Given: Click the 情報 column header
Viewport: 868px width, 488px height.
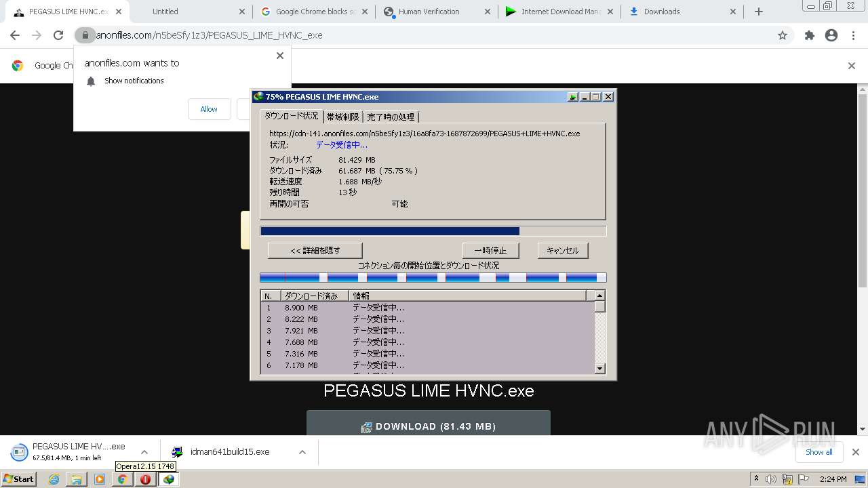Looking at the screenshot, I should coord(468,296).
